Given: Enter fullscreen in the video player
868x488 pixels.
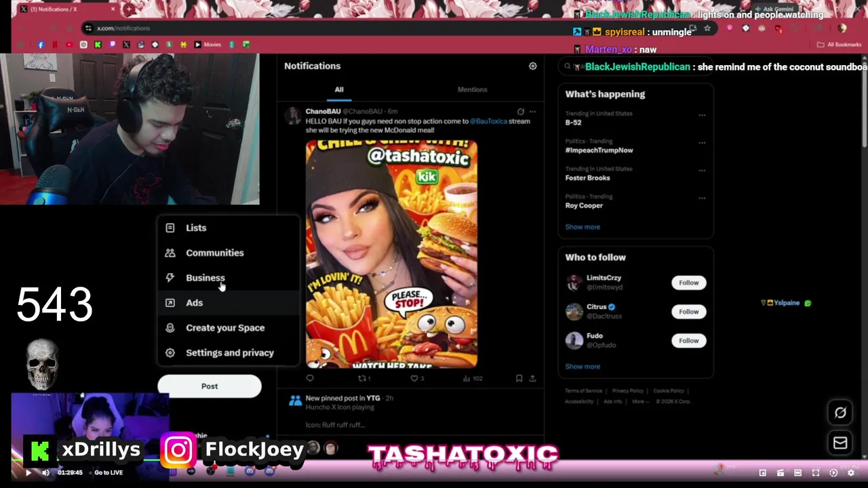Looking at the screenshot, I should point(816,473).
